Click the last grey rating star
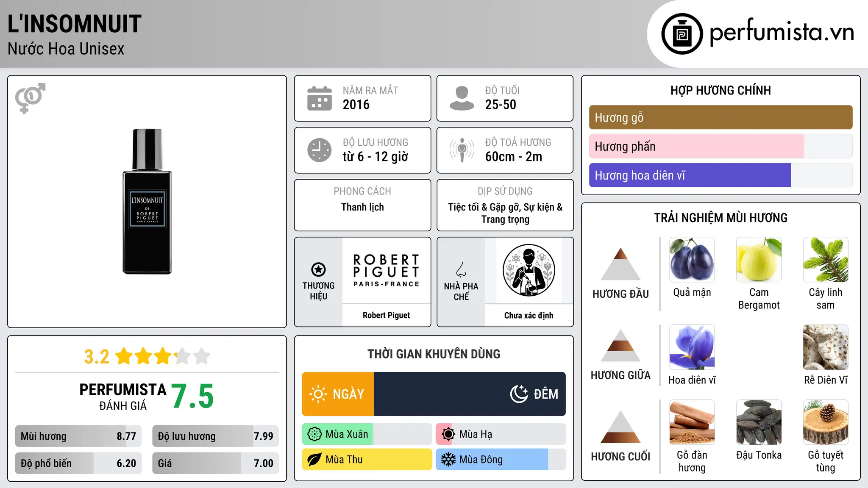 202,356
